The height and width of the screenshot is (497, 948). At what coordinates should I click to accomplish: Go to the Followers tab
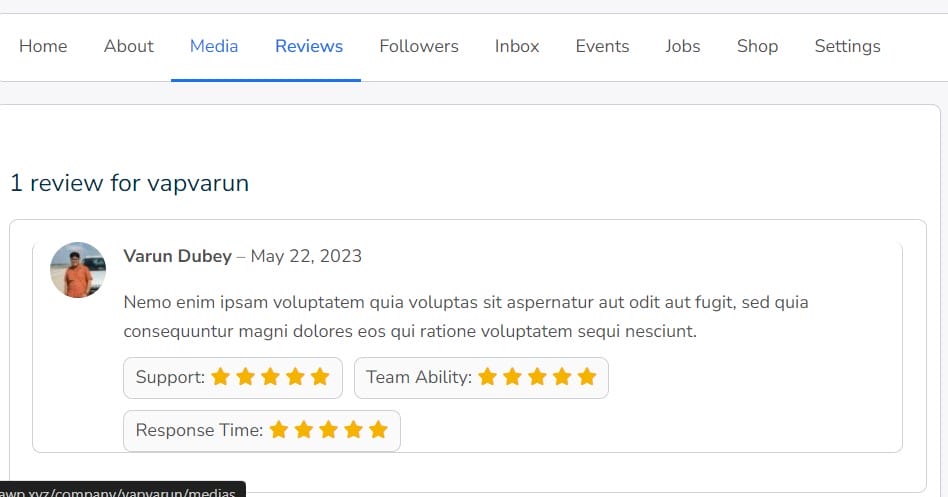click(x=419, y=46)
